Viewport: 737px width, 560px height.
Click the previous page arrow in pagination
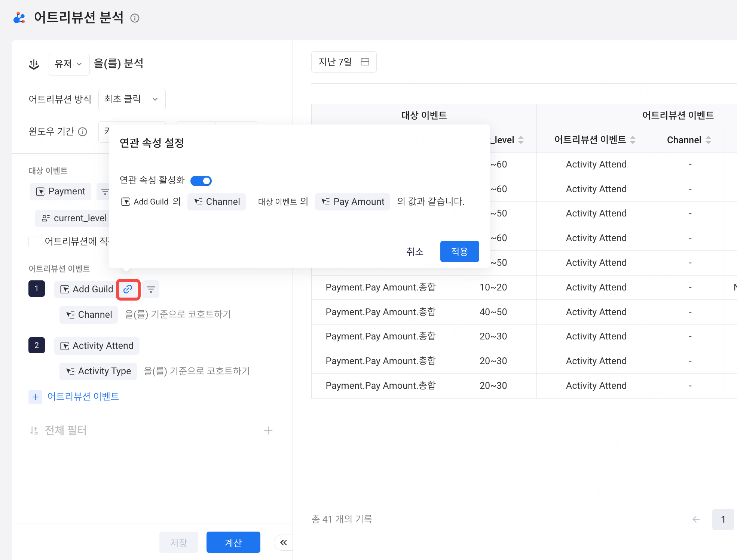click(696, 519)
